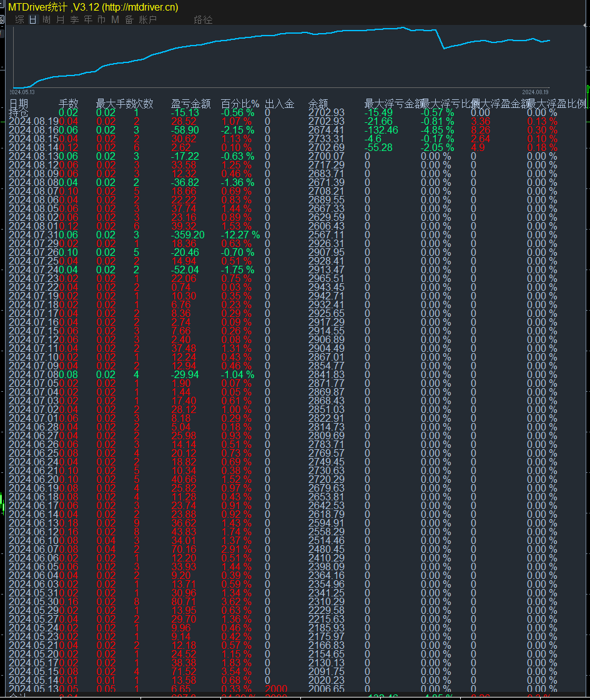Screen dimensions: 590x700
Task: Open the 币 currency tab
Action: (x=101, y=19)
